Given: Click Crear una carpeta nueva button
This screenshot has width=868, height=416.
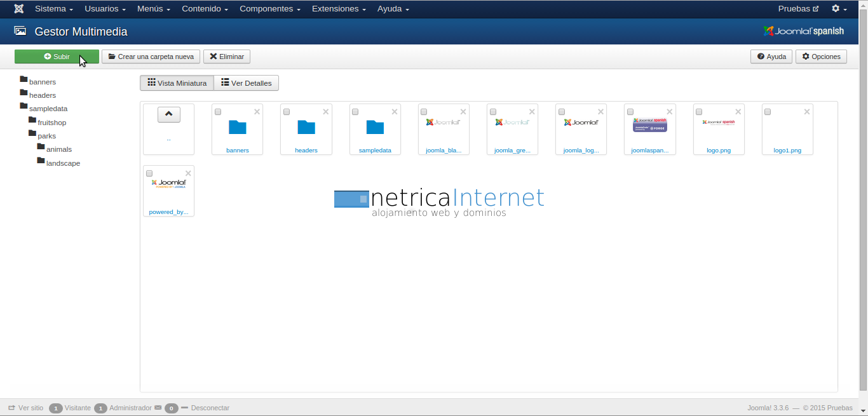Looking at the screenshot, I should point(151,57).
